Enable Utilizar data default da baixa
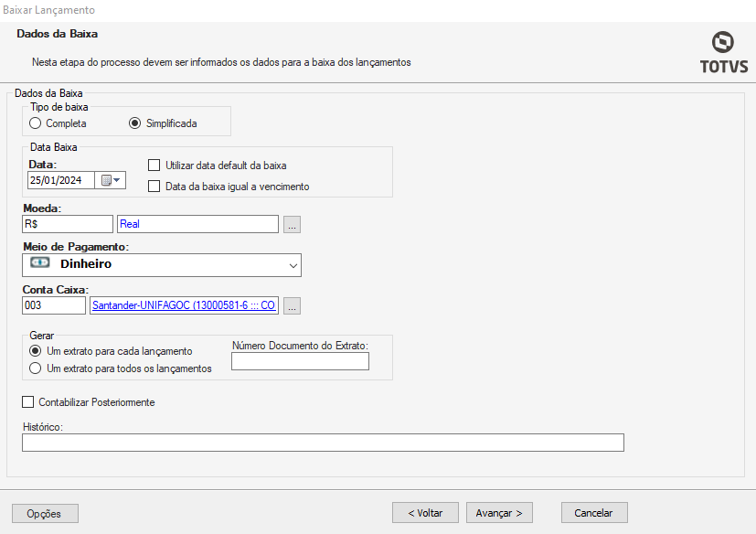This screenshot has height=534, width=756. pyautogui.click(x=154, y=166)
